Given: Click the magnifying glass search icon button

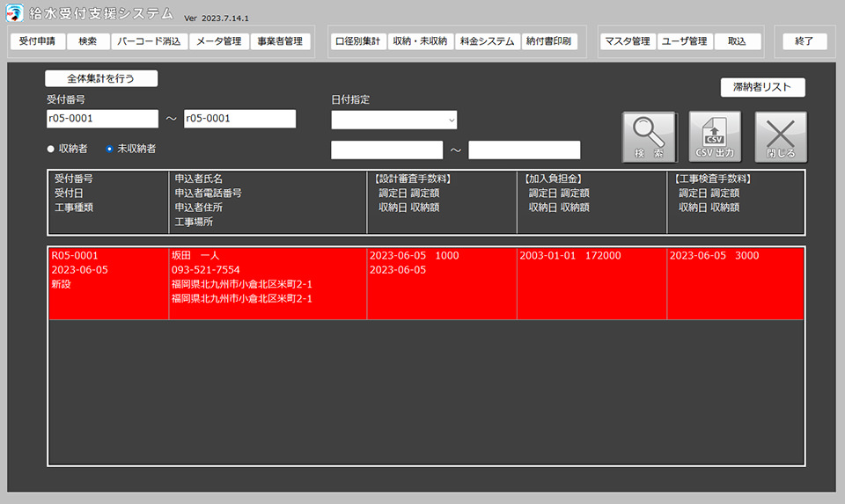Looking at the screenshot, I should click(x=650, y=136).
